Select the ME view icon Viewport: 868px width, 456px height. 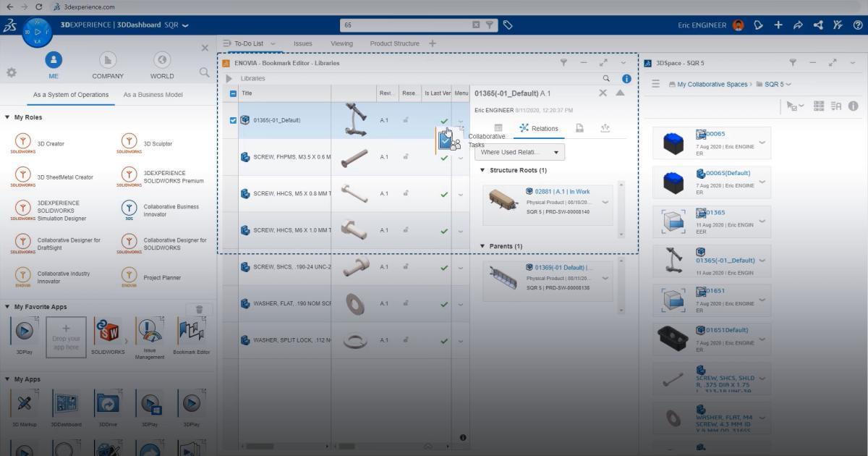54,60
